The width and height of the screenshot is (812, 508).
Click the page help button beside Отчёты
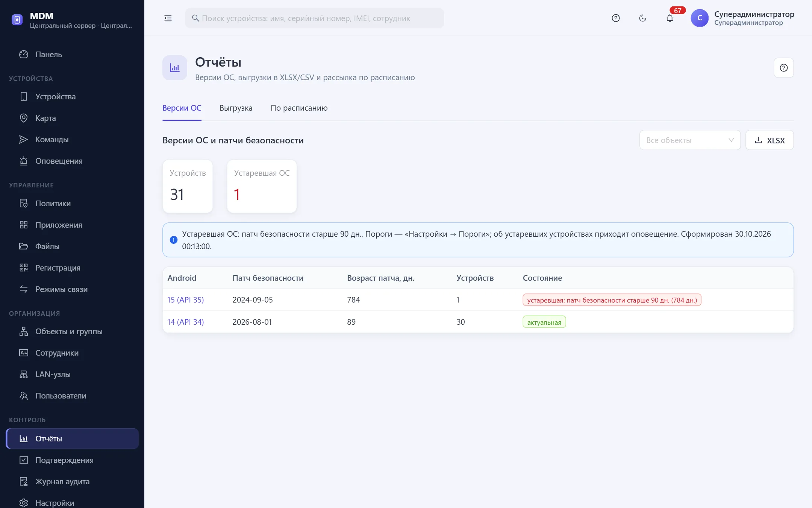tap(783, 68)
